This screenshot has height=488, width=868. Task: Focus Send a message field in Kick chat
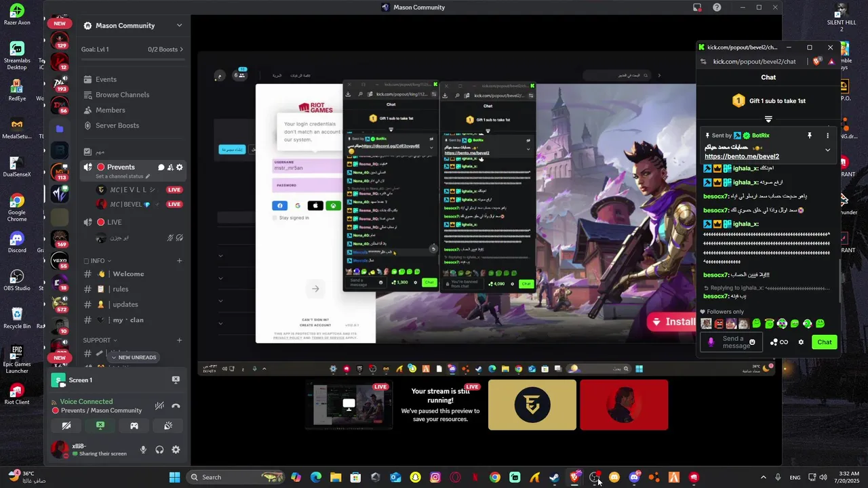point(731,342)
